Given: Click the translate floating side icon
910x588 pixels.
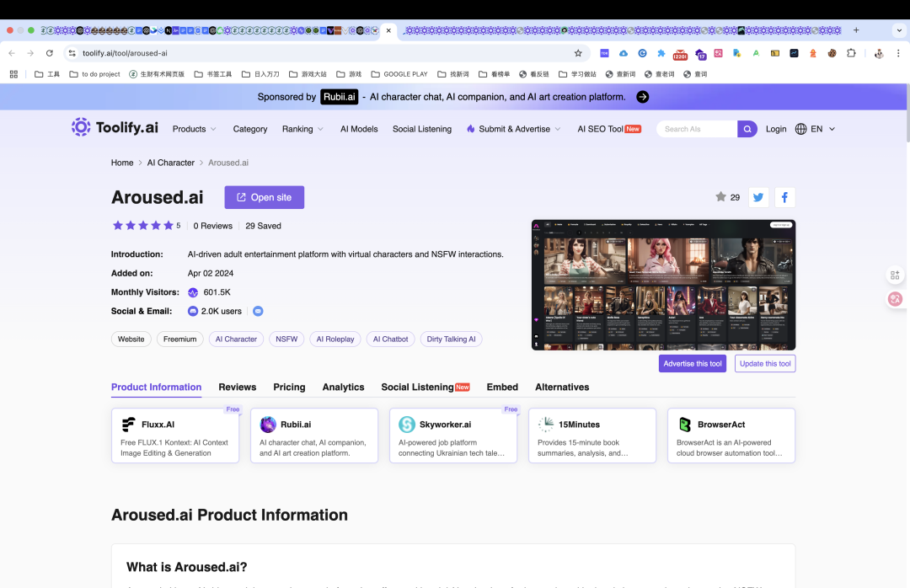Looking at the screenshot, I should pos(896,299).
